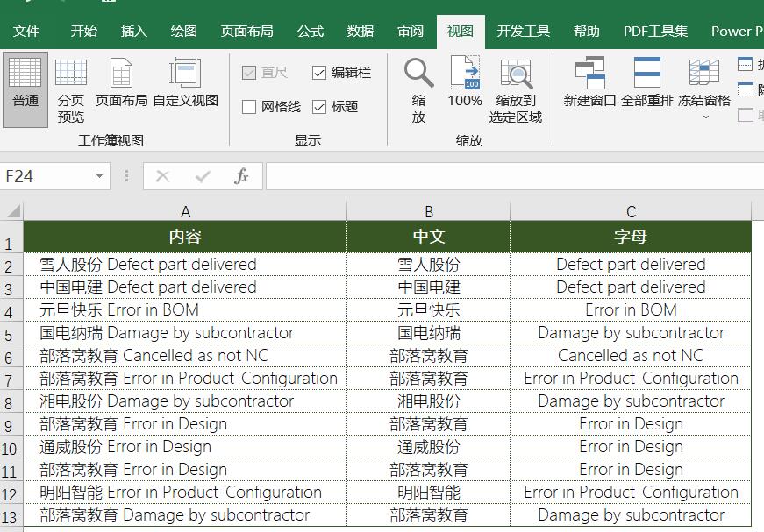Open Custom Views (自定义视图)
764x532 pixels.
(185, 82)
